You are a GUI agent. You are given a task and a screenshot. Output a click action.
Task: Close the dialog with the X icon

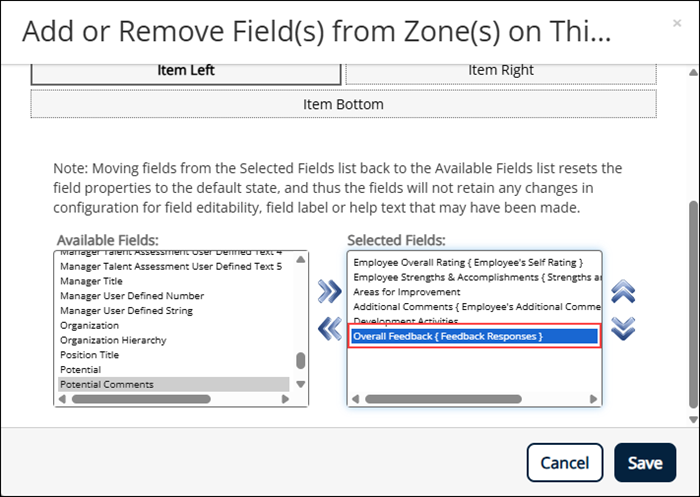[x=677, y=23]
